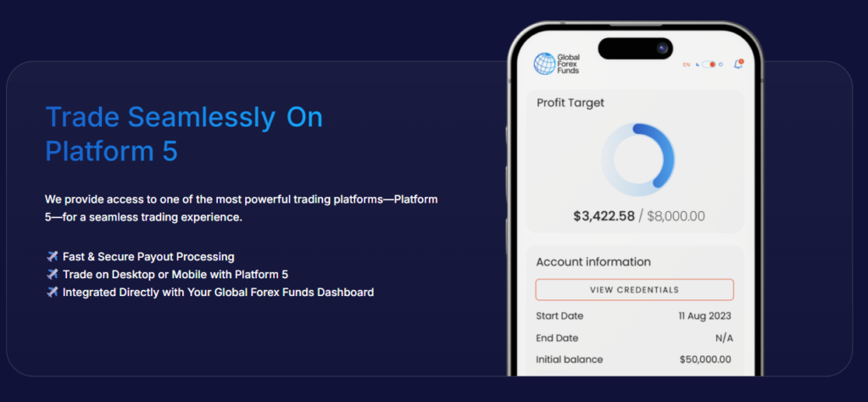
Task: Click the $3,422.58 profit amount
Action: pyautogui.click(x=604, y=216)
